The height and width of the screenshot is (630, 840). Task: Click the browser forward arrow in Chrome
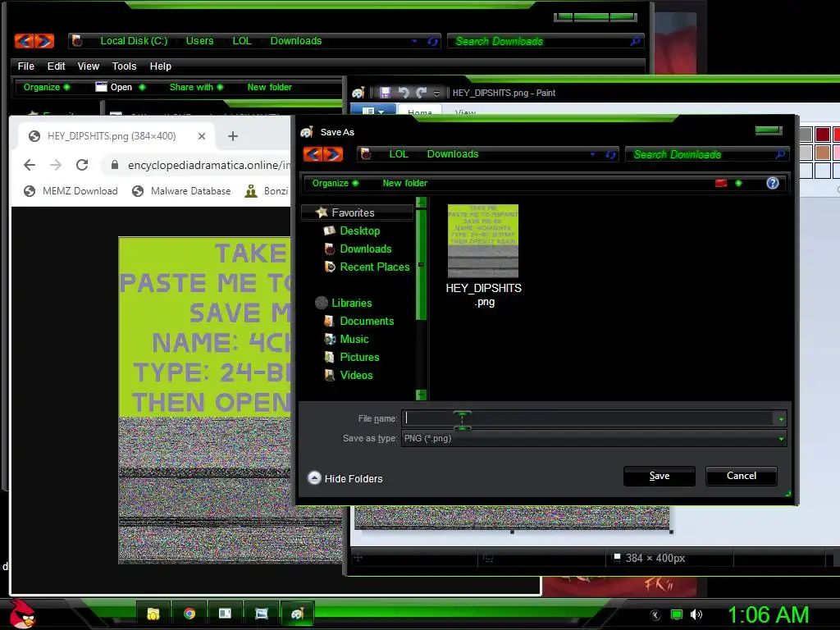point(56,165)
